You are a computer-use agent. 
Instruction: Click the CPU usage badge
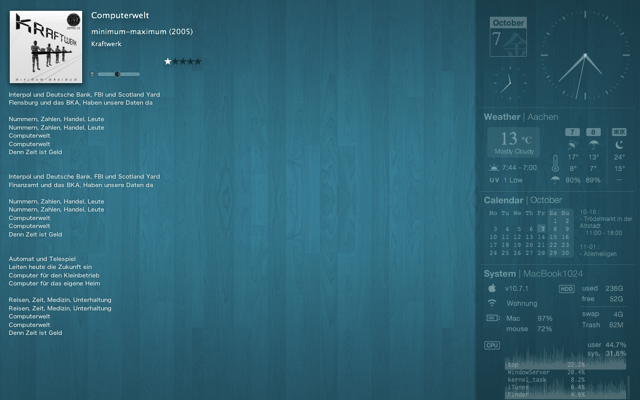coord(492,345)
